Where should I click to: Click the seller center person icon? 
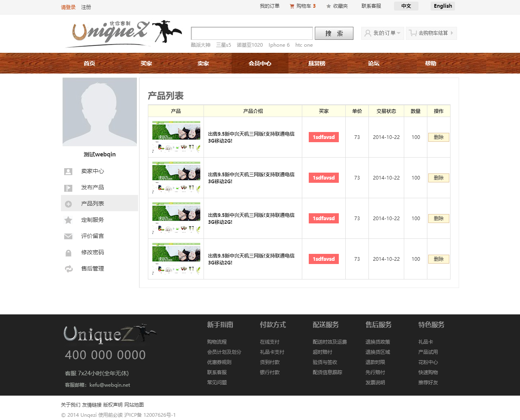pos(68,171)
